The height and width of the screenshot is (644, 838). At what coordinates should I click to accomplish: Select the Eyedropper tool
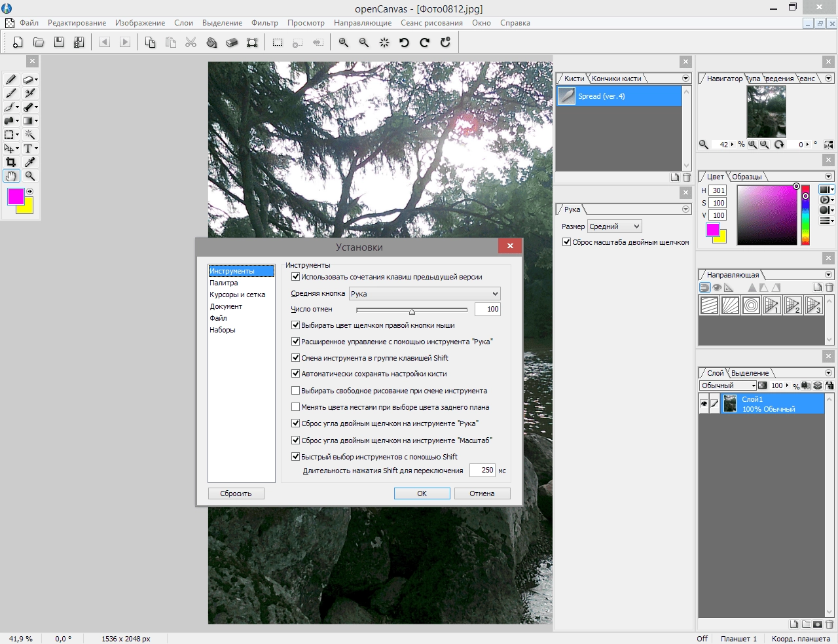click(29, 162)
